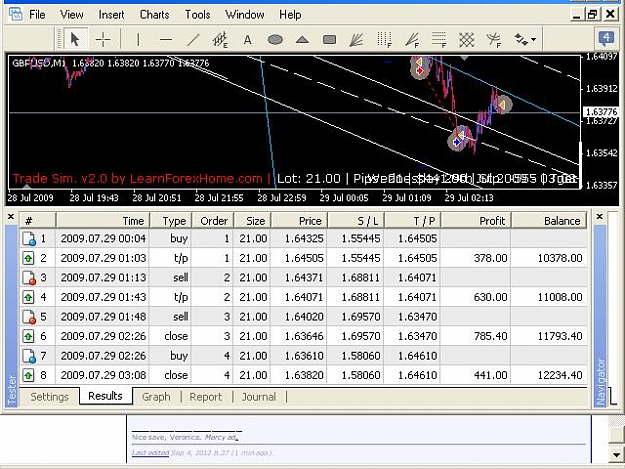625x469 pixels.
Task: Select the Cursor arrow tool
Action: 75,39
